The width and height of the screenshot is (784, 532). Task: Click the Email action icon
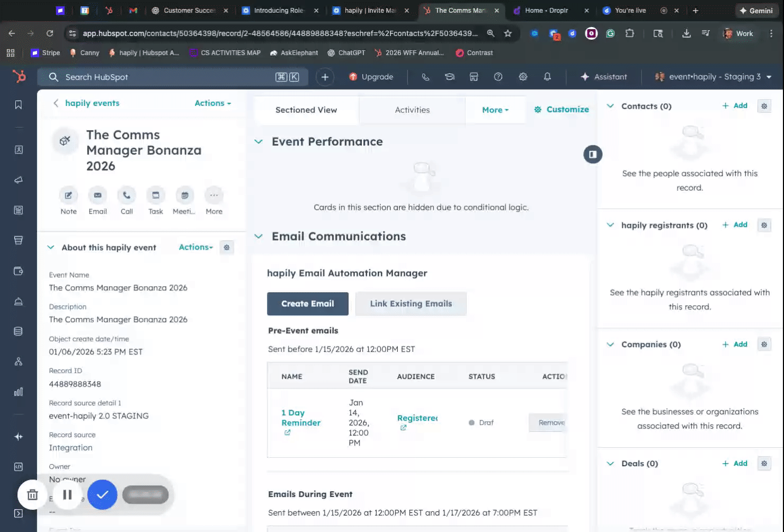(97, 196)
